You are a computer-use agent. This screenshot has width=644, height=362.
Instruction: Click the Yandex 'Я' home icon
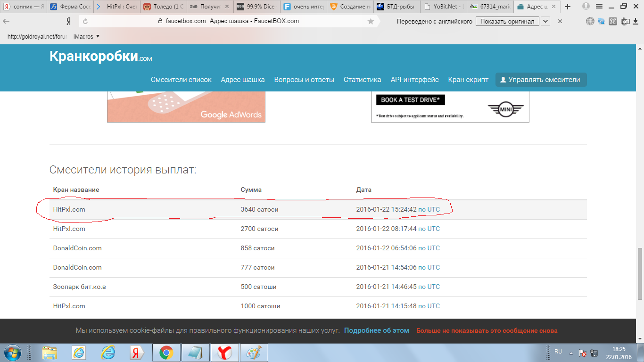point(68,21)
